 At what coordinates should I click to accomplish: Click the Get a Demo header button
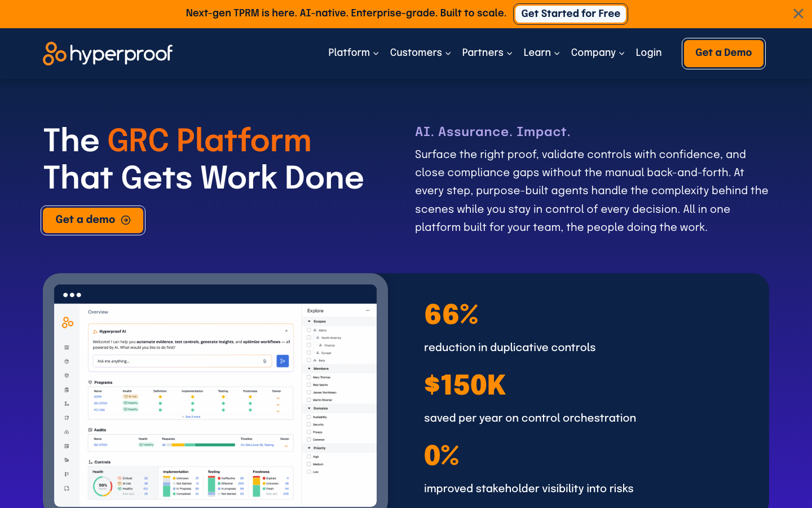pyautogui.click(x=723, y=53)
